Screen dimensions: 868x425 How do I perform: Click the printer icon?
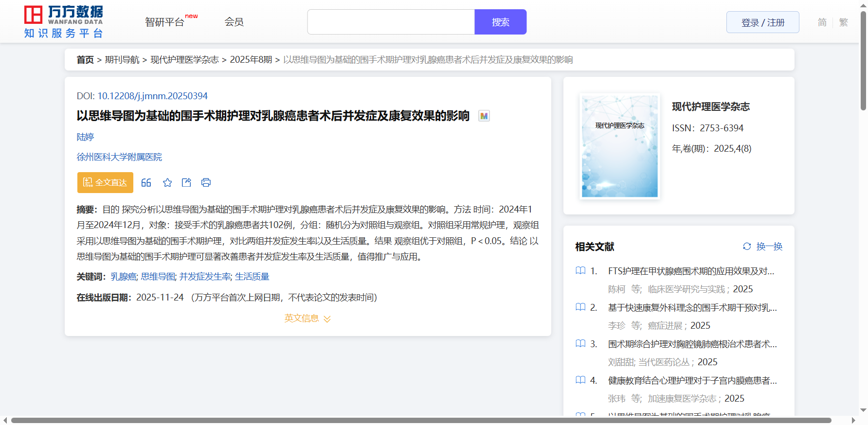click(x=206, y=182)
